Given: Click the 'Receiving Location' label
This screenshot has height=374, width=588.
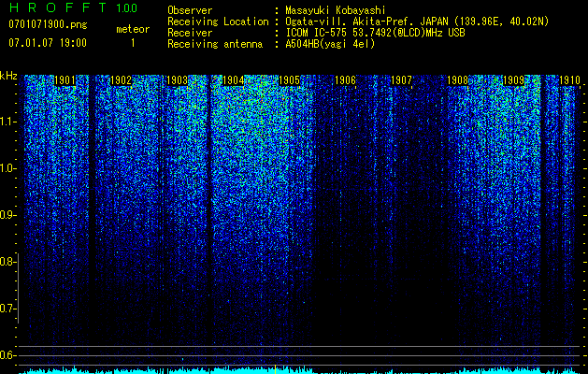Looking at the screenshot, I should click(x=218, y=22).
